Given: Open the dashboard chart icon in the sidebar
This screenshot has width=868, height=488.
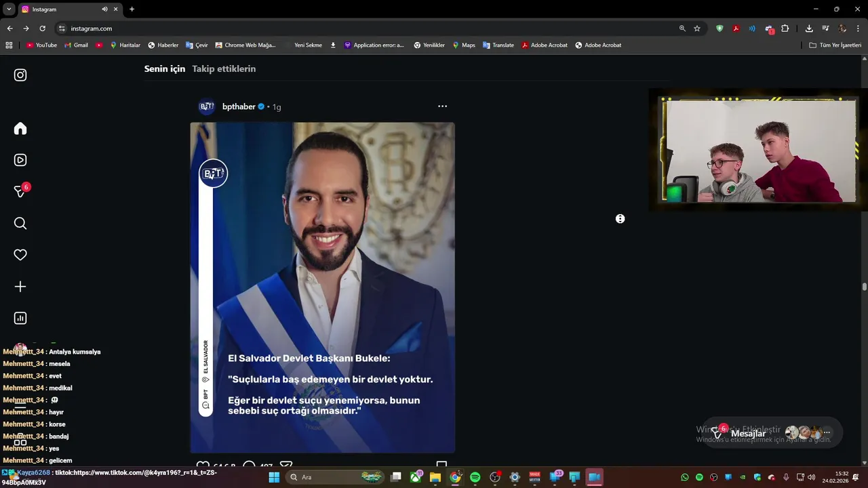Looking at the screenshot, I should coord(20,319).
